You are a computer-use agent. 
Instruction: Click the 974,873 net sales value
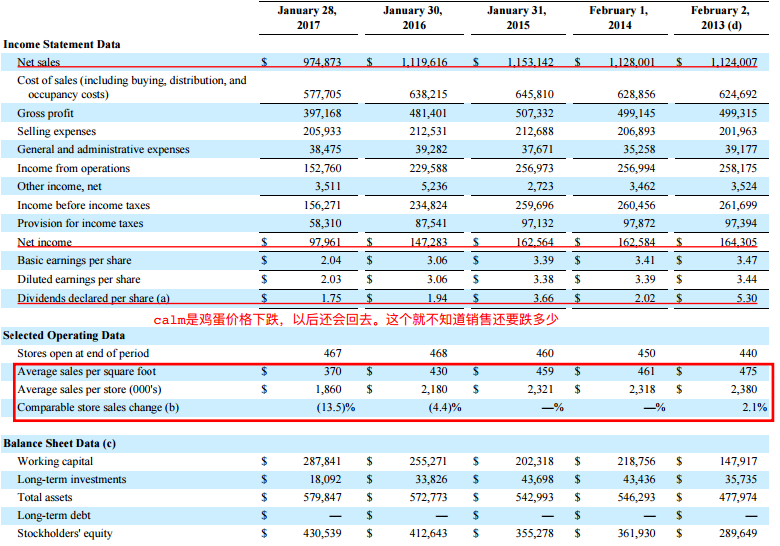coord(321,62)
